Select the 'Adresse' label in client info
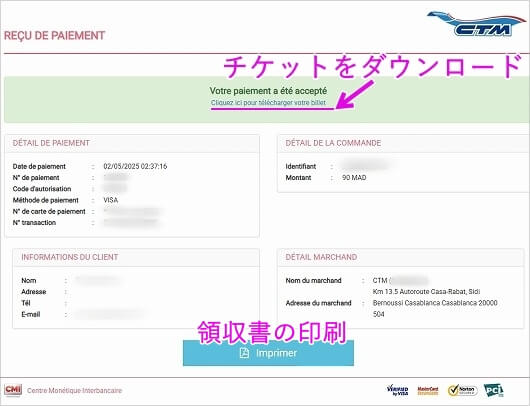Viewport: 530px width, 406px height. [x=34, y=292]
